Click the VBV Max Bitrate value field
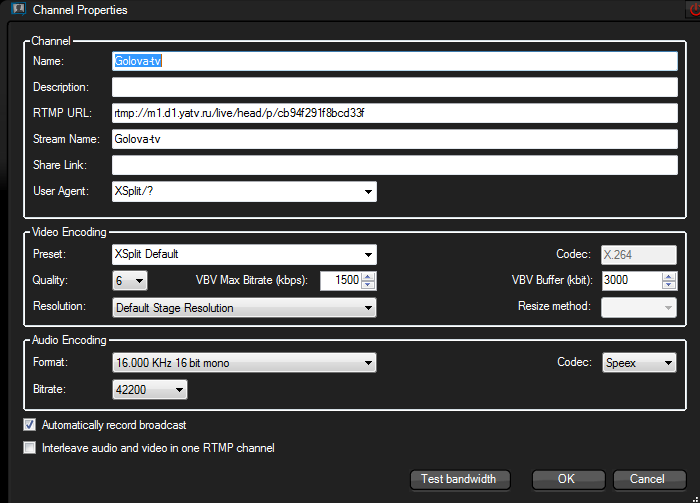700x503 pixels. [x=340, y=281]
